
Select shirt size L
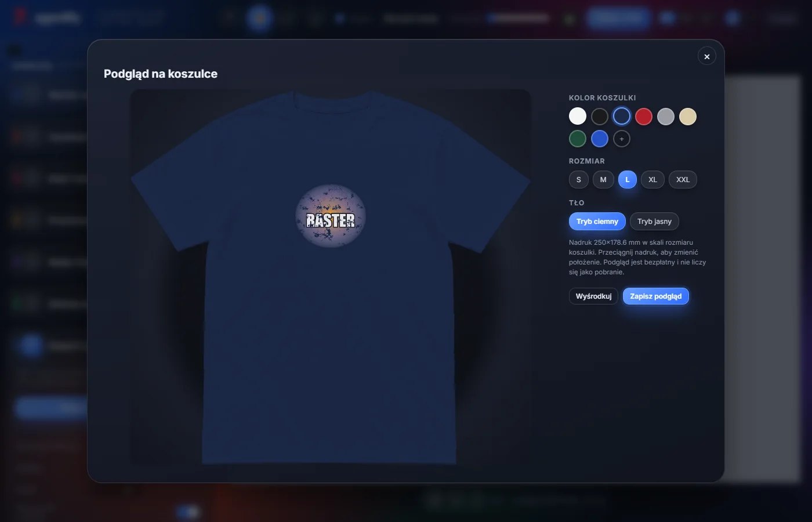[628, 180]
